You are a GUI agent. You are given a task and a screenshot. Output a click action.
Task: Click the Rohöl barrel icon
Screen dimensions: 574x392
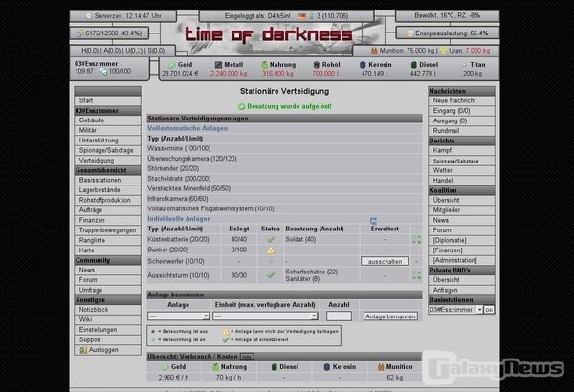click(x=317, y=65)
